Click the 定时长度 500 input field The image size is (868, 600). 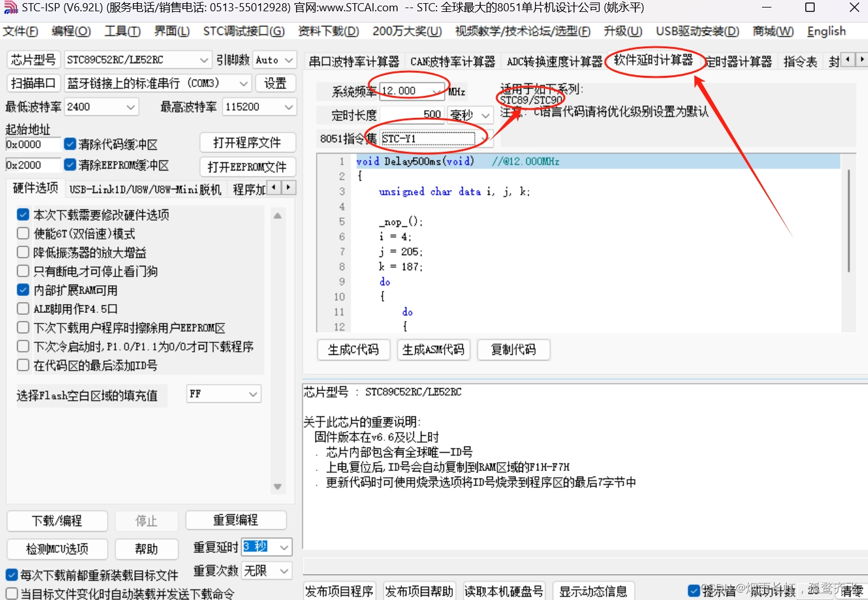click(413, 115)
